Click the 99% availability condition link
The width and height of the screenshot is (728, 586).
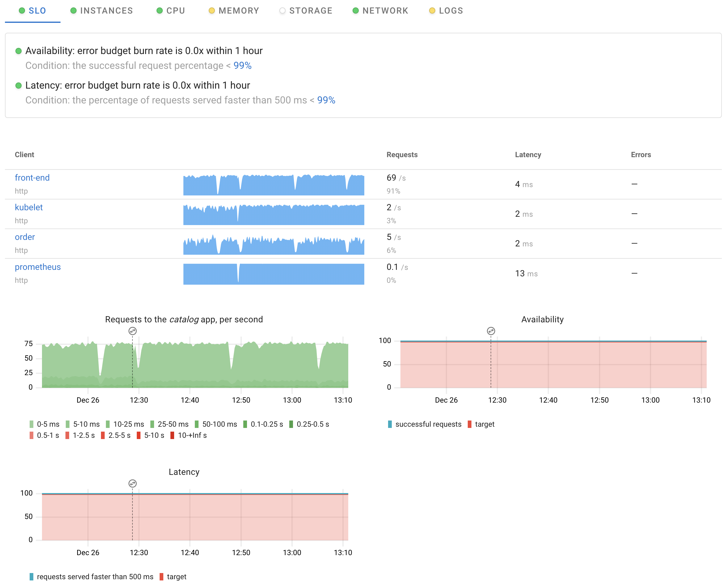coord(242,65)
